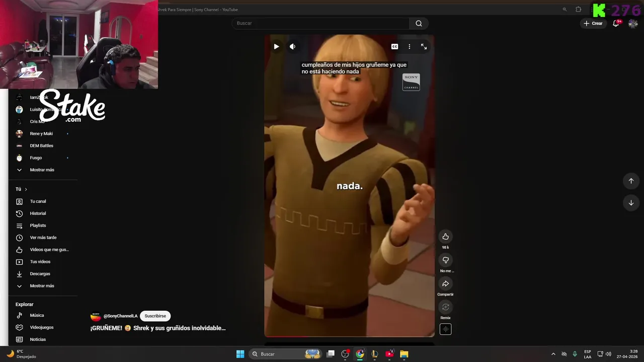644x362 pixels.
Task: Open League of Legends taskbar icon
Action: [374, 354]
